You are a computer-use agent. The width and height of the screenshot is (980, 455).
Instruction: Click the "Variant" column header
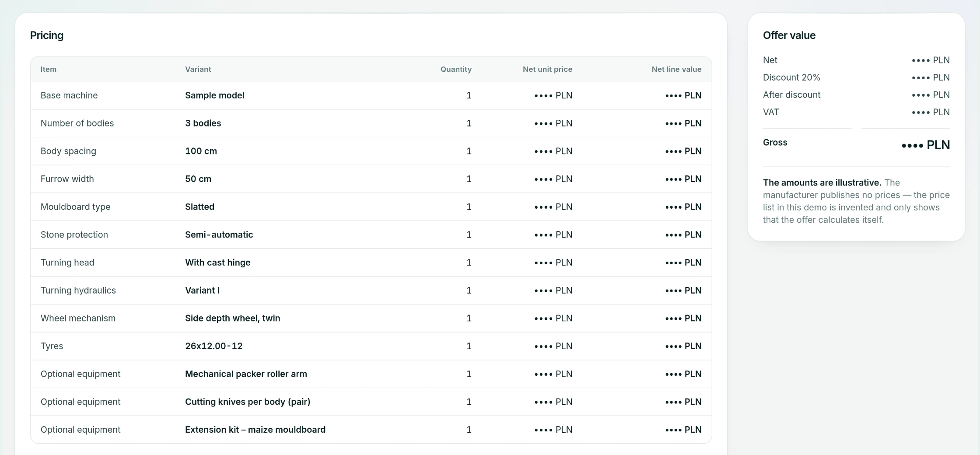(x=198, y=69)
